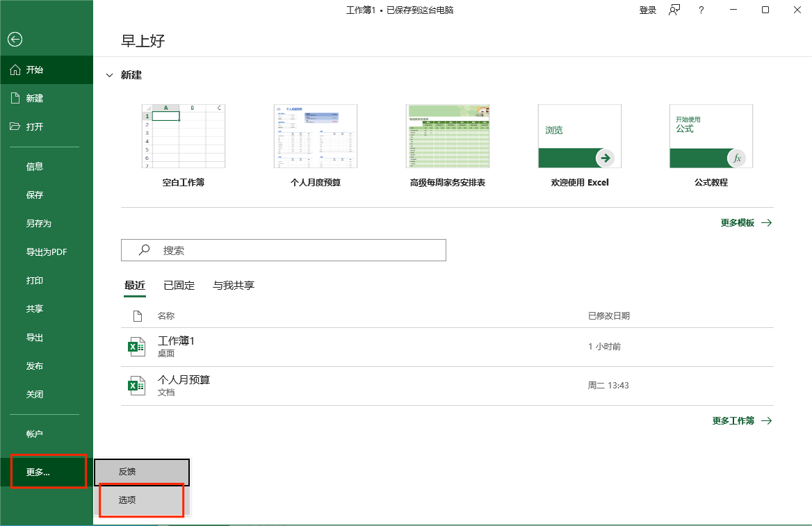Click the Home icon beside 开始
The height and width of the screenshot is (526, 812).
tap(15, 70)
